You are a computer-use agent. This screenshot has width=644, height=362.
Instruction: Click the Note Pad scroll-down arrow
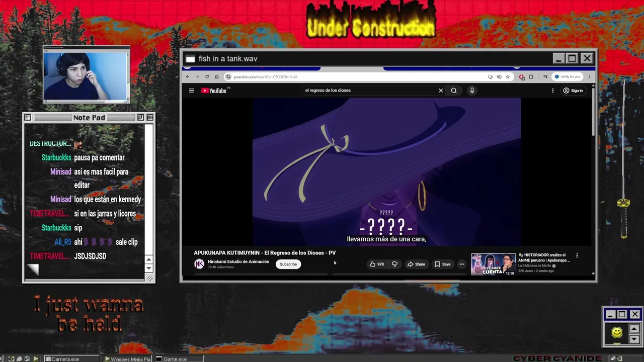(149, 268)
